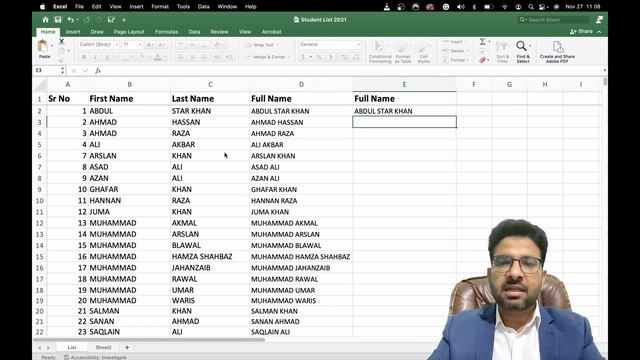Click the volume icon in macOS menu bar

(460, 7)
